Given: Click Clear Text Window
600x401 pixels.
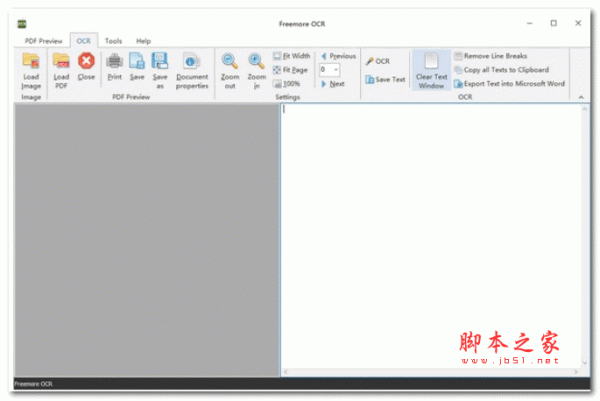Looking at the screenshot, I should [432, 70].
